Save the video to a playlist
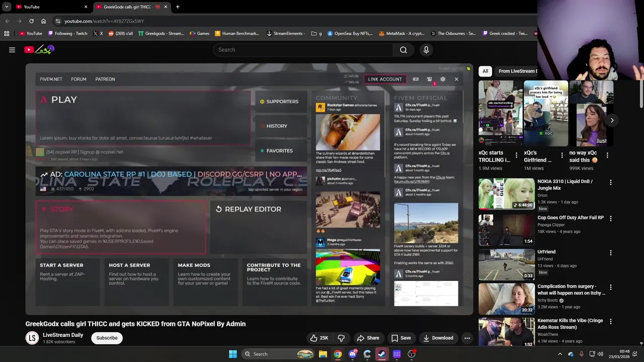Viewport: 644px width, 362px height. coord(401,338)
